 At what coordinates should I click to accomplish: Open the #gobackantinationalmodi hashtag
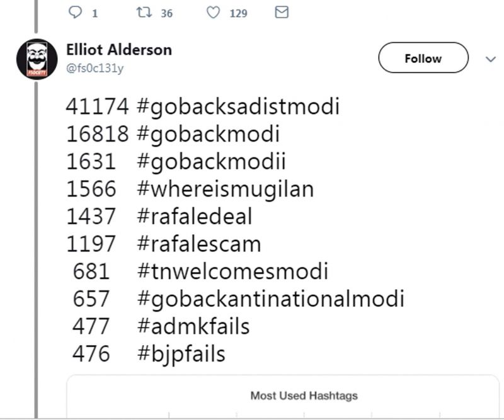[271, 299]
